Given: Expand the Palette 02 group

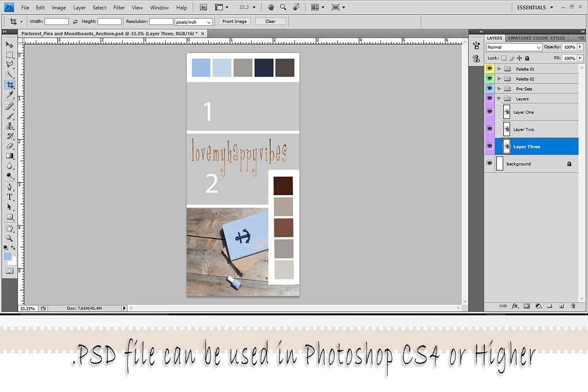Looking at the screenshot, I should click(x=499, y=78).
